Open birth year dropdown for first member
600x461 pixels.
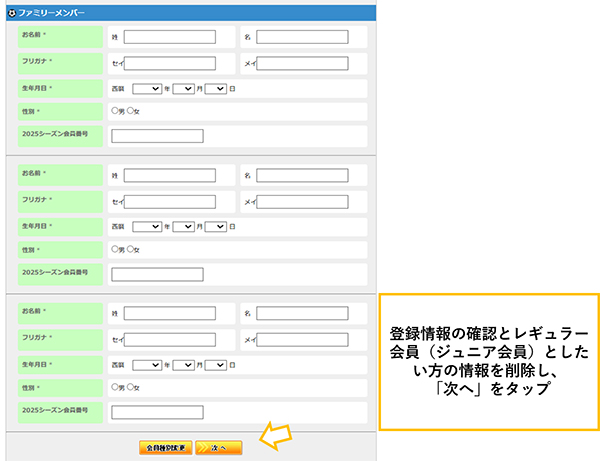[146, 88]
